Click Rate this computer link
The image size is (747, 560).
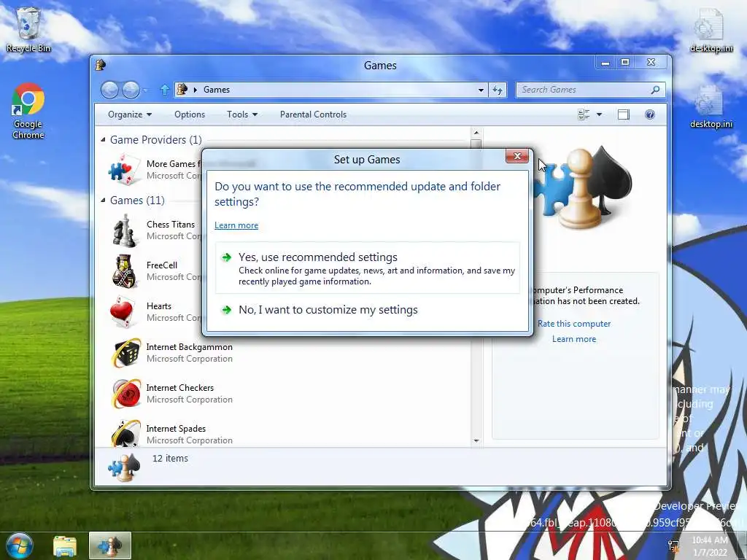574,323
